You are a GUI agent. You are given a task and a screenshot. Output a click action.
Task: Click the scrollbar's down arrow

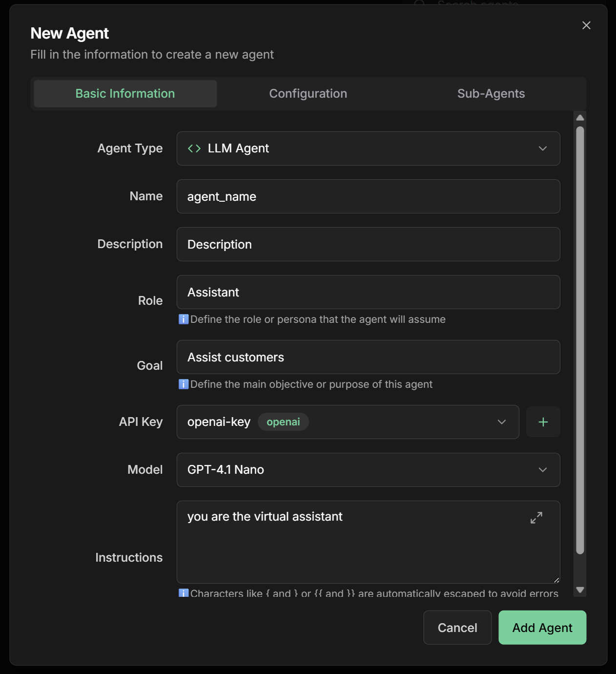580,590
